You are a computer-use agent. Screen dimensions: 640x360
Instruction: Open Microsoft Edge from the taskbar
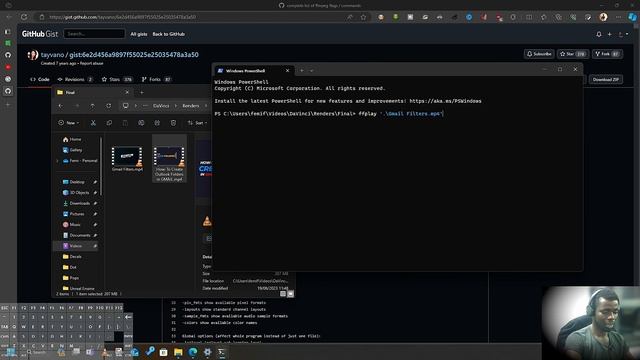[193, 352]
